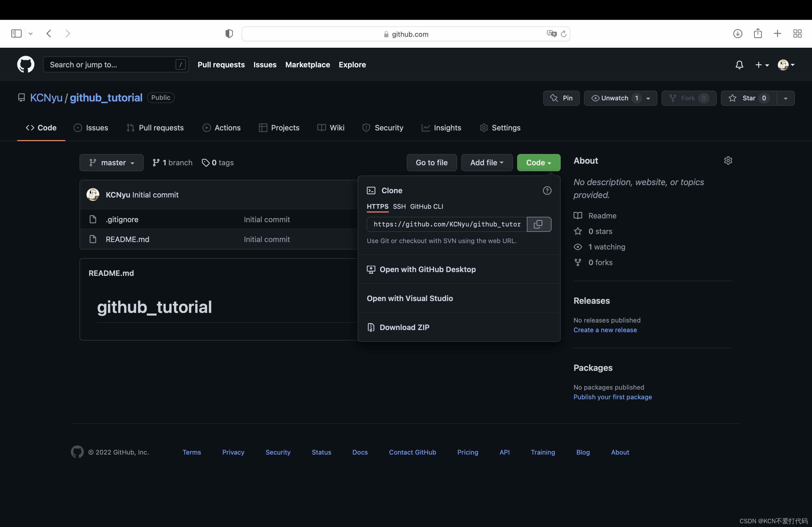Star the github_tutorial repository
The height and width of the screenshot is (527, 812).
749,98
